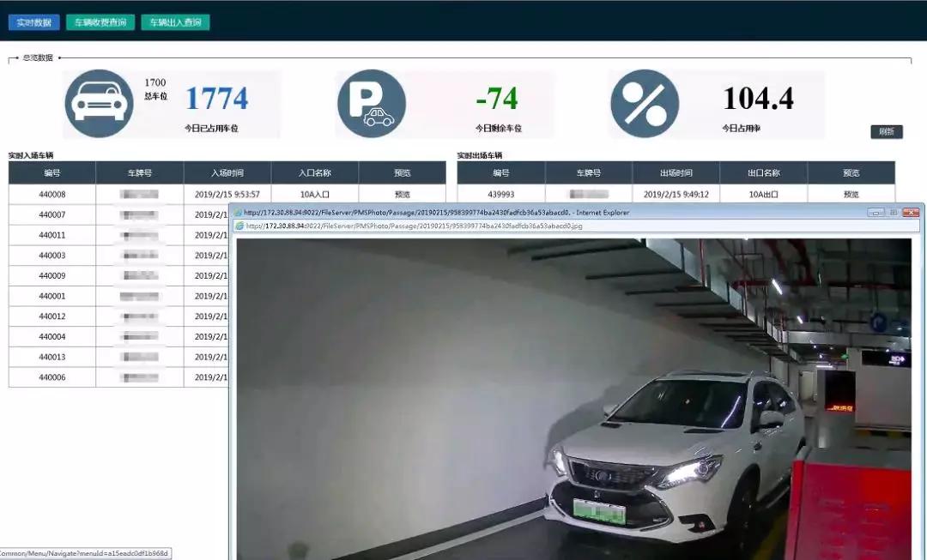The height and width of the screenshot is (560, 927).
Task: Select entry row number 440007
Action: (x=52, y=214)
